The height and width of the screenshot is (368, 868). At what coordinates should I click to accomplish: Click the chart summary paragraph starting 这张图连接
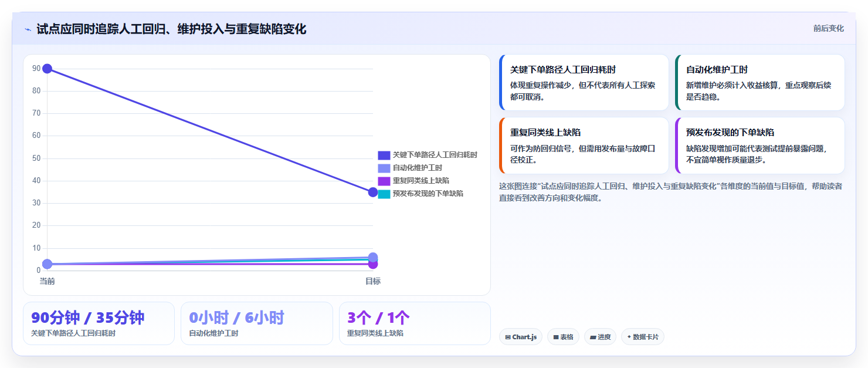671,192
